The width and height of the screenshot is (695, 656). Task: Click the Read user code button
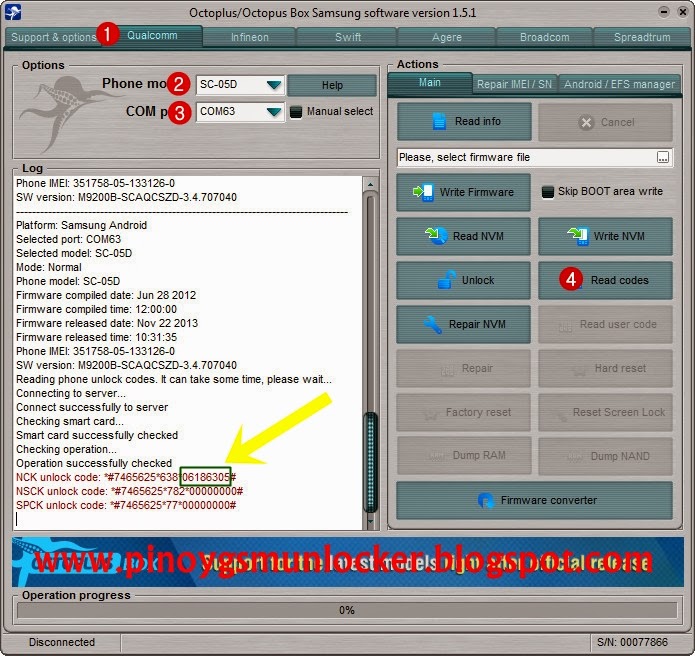coord(605,324)
